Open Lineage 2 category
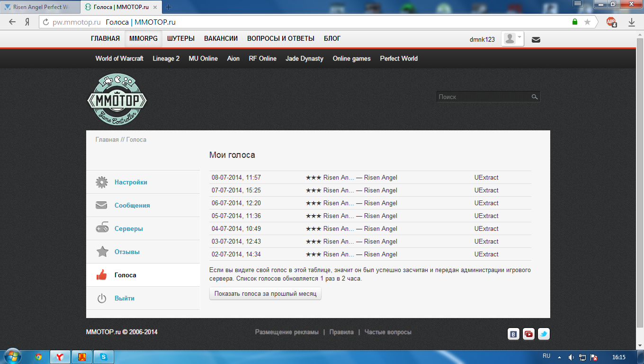Viewport: 644px width, 364px height. [166, 58]
